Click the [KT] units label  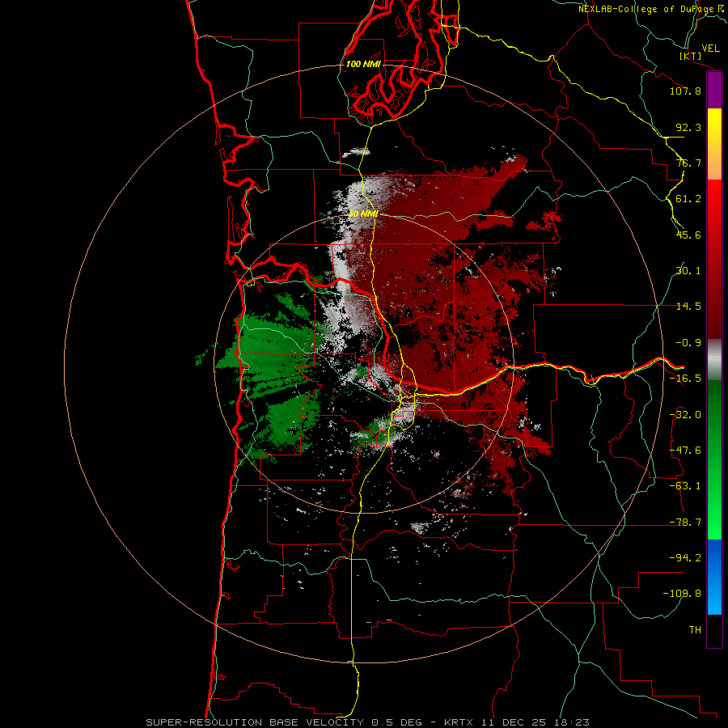[x=691, y=56]
